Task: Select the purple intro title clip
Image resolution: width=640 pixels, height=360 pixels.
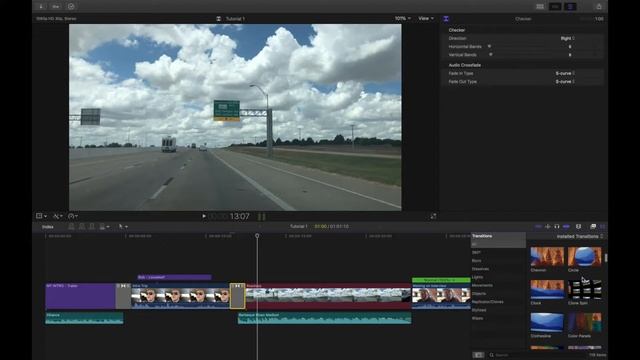Action: [80, 296]
